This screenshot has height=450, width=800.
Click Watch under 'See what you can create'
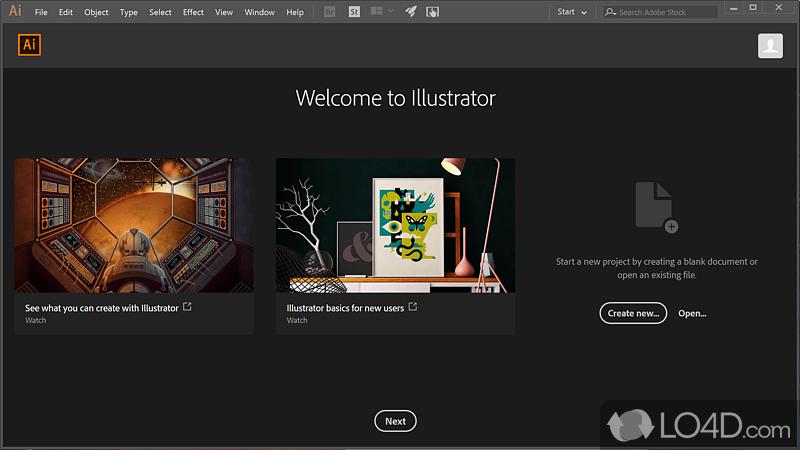pyautogui.click(x=36, y=320)
